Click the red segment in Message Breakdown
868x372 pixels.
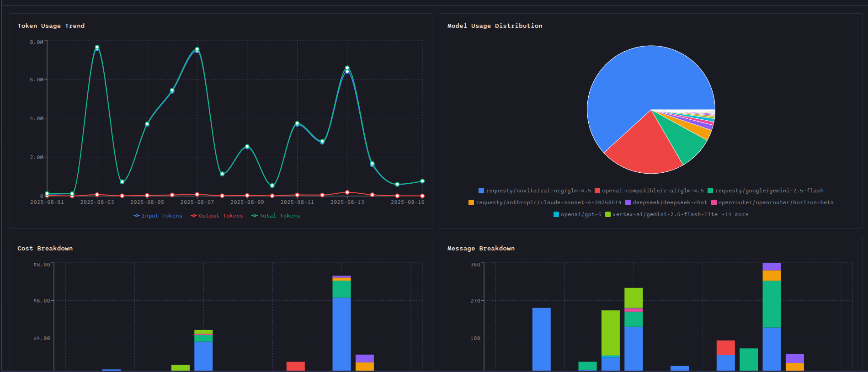(726, 348)
